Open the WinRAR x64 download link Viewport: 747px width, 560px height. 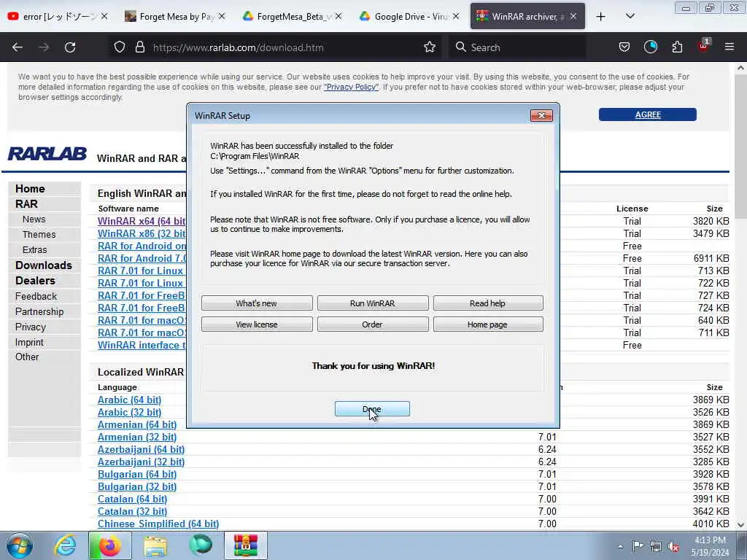(x=142, y=221)
